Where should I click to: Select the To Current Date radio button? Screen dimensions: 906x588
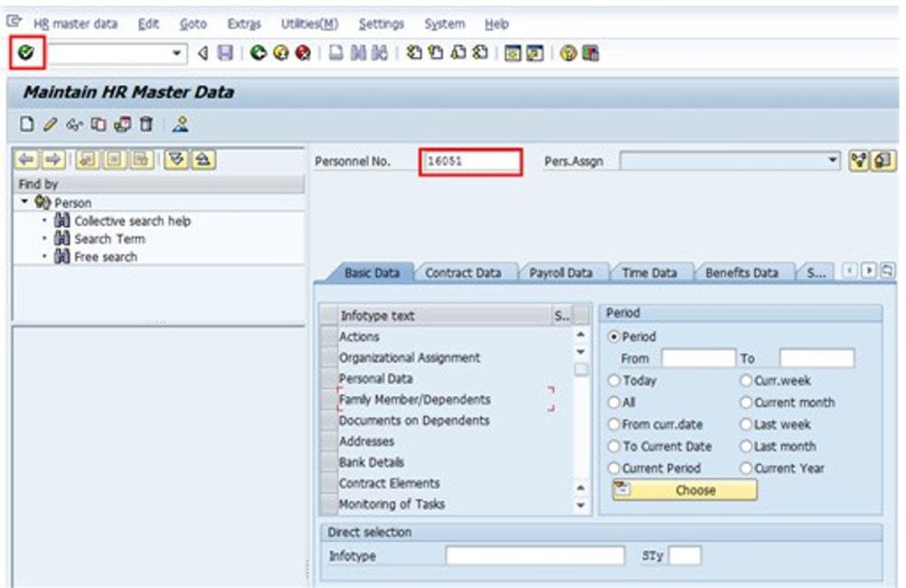(614, 447)
